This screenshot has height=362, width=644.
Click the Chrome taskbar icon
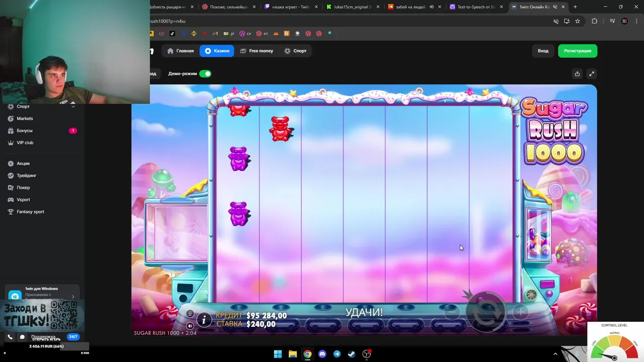tap(307, 354)
